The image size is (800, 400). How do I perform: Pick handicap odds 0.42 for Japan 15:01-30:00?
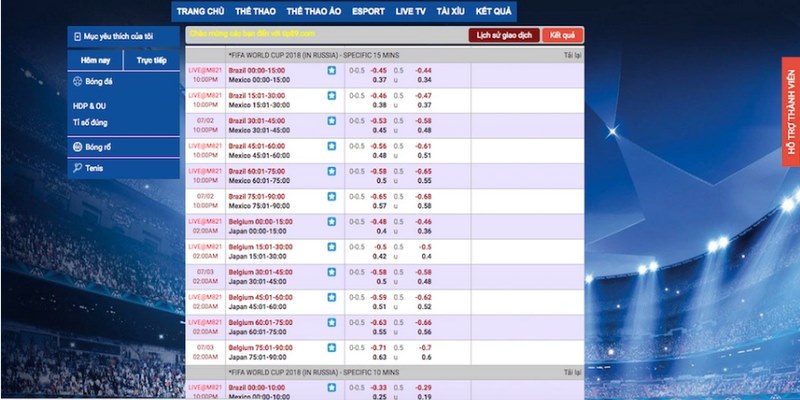380,256
